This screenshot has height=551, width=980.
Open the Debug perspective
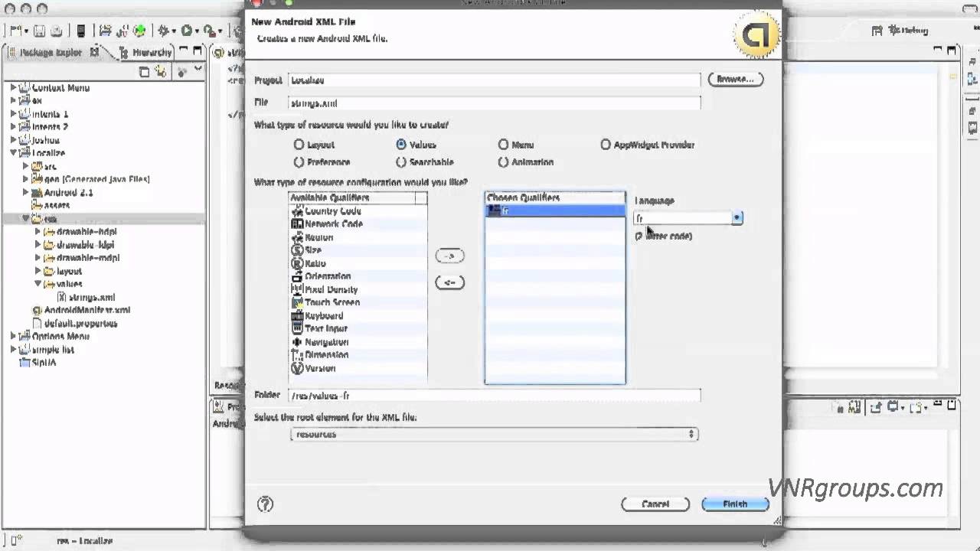(908, 31)
